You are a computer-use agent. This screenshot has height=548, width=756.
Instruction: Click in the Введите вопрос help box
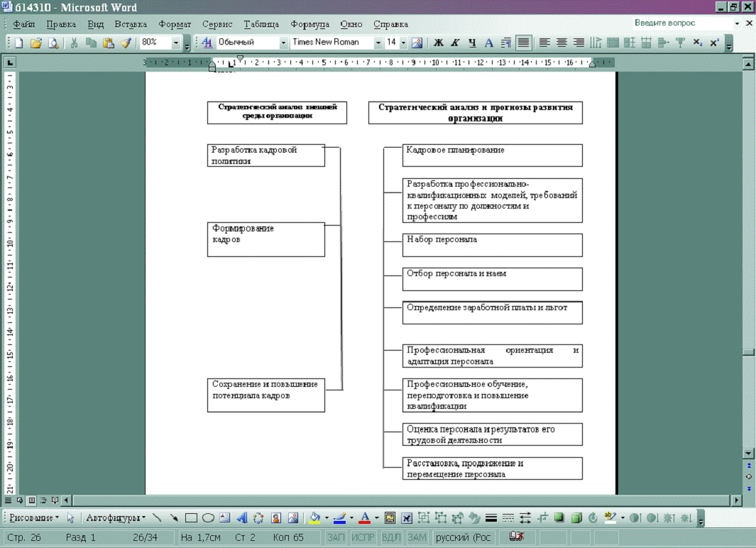pyautogui.click(x=678, y=23)
